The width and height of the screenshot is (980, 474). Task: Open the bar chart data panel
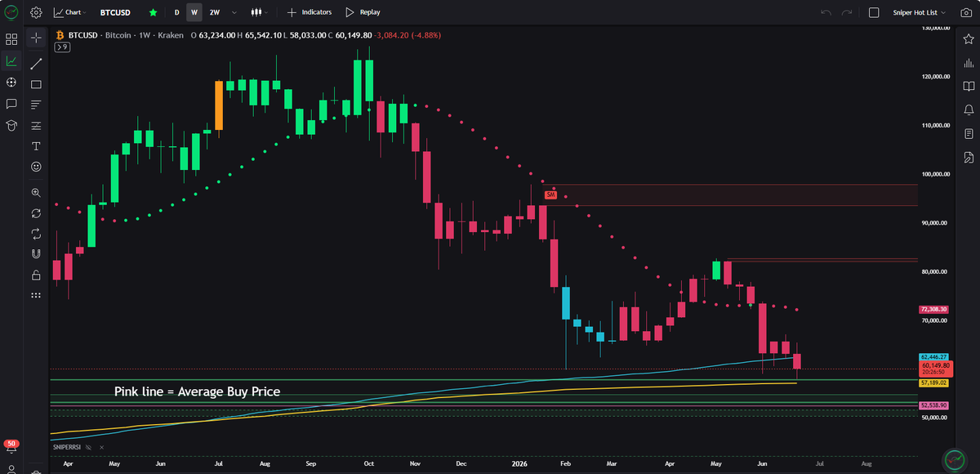(x=968, y=63)
